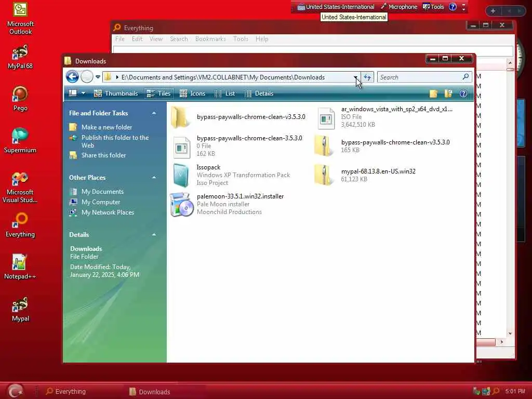Open the Help icon in Downloads toolbar

pos(463,94)
